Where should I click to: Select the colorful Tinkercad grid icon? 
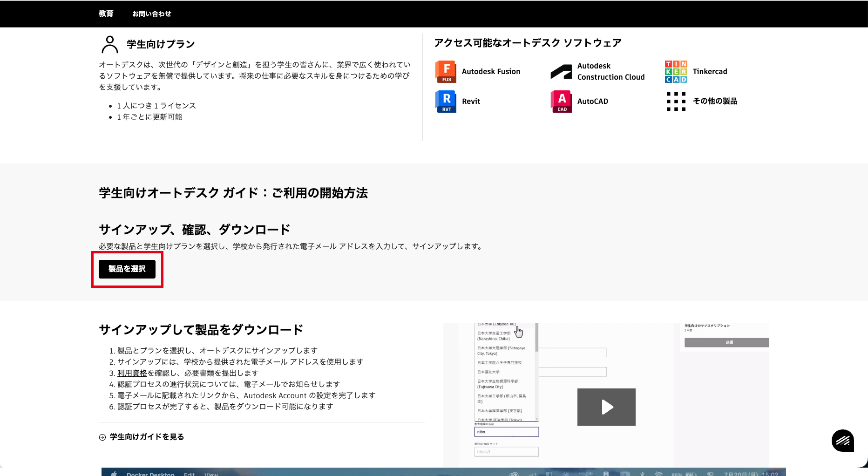coord(676,72)
